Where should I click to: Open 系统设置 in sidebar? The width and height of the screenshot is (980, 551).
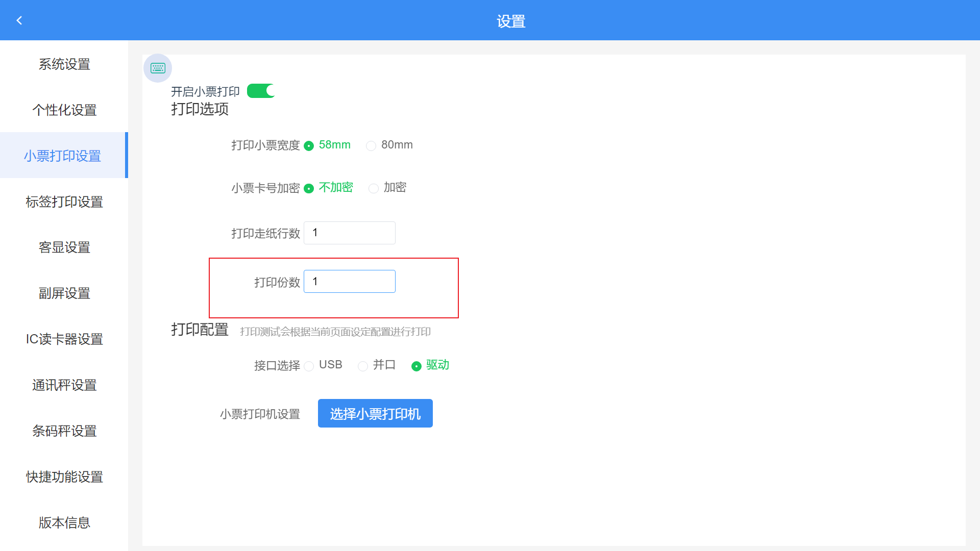click(64, 64)
